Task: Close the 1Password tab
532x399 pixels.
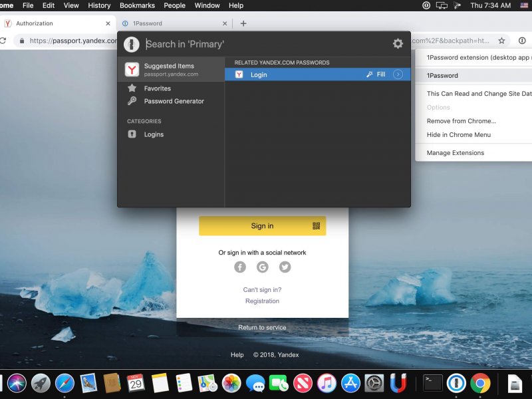Action: coord(225,23)
